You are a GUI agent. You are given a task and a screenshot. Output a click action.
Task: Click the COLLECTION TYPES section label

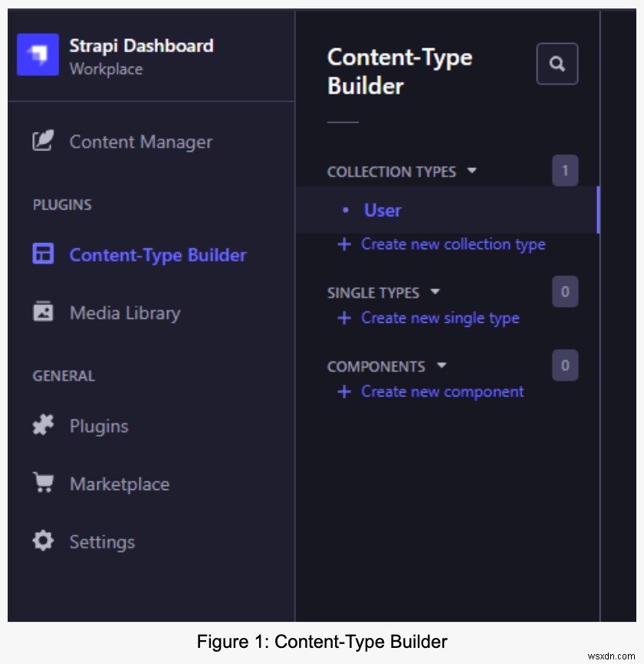(x=391, y=172)
